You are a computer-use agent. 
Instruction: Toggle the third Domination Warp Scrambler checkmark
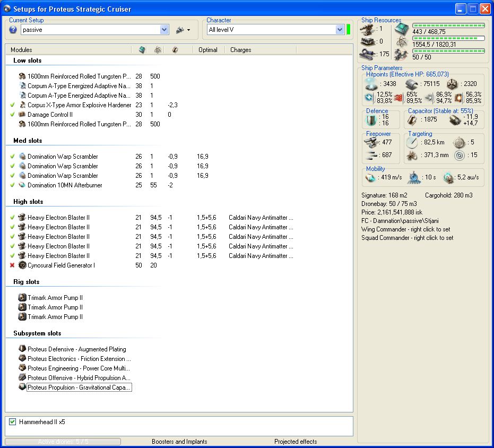pos(12,176)
